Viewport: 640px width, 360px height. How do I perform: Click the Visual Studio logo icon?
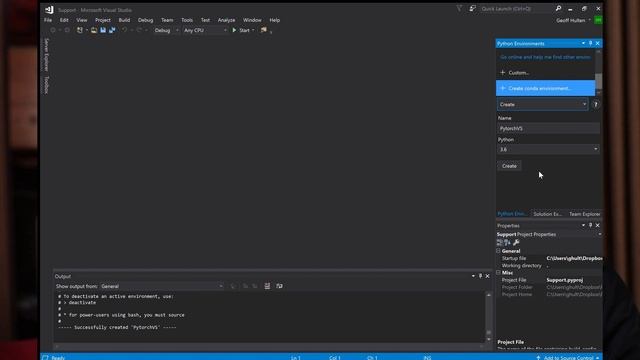click(x=49, y=10)
